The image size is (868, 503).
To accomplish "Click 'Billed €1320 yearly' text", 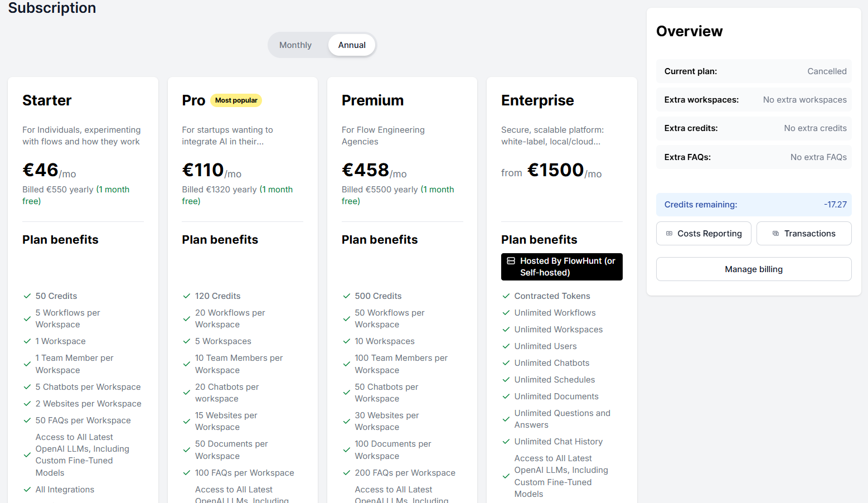I will click(219, 190).
